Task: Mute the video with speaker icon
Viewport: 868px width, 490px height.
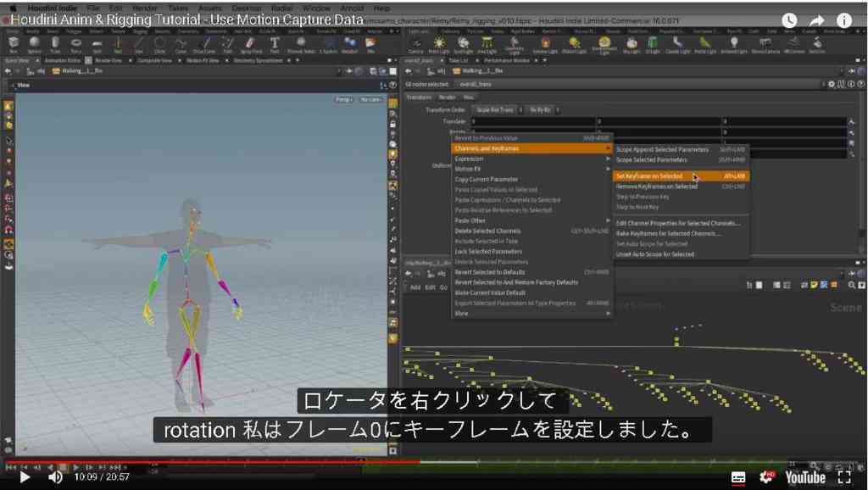Action: (x=55, y=476)
